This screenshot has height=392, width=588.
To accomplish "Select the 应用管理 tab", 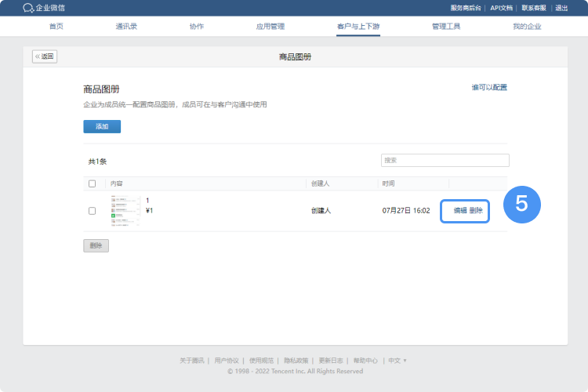I will [270, 27].
